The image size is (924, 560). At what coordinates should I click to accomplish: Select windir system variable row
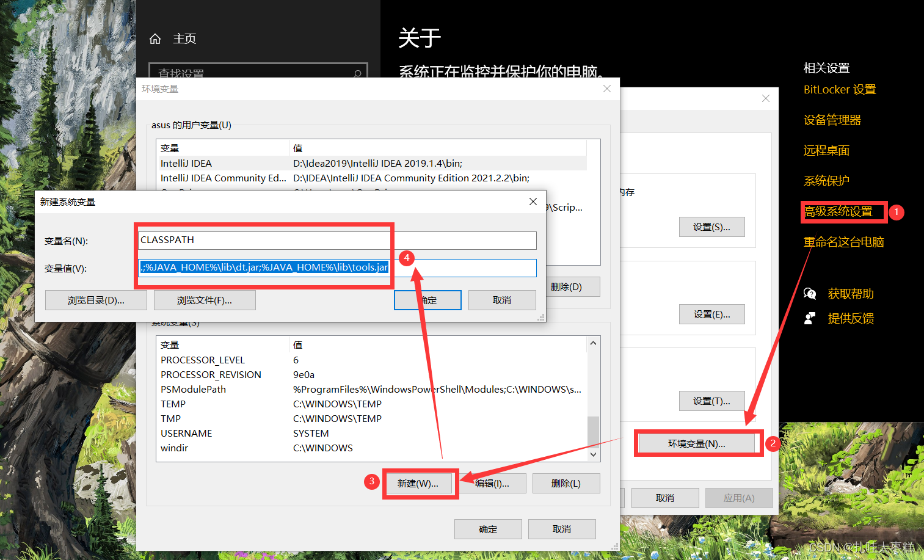click(x=371, y=448)
